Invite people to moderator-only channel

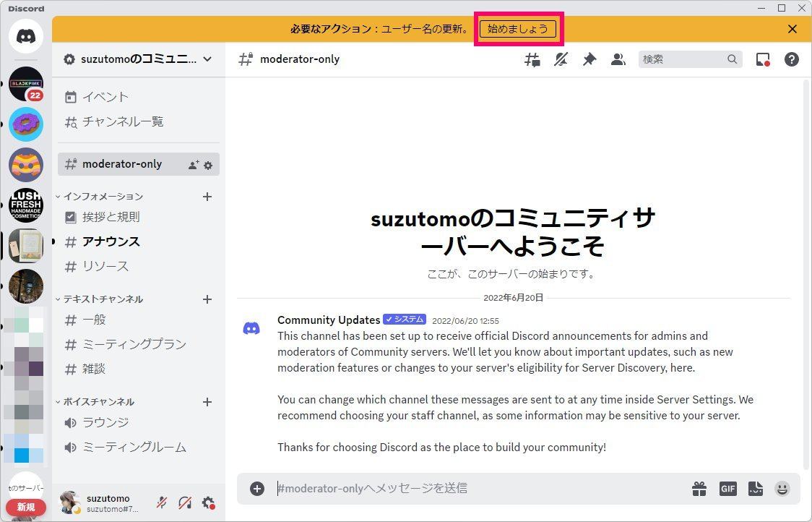pos(194,165)
